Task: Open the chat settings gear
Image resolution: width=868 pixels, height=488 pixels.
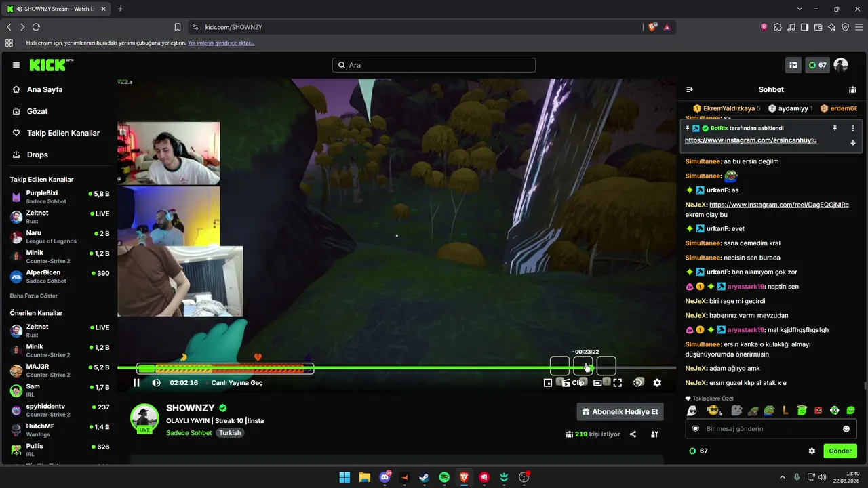Action: point(812,451)
